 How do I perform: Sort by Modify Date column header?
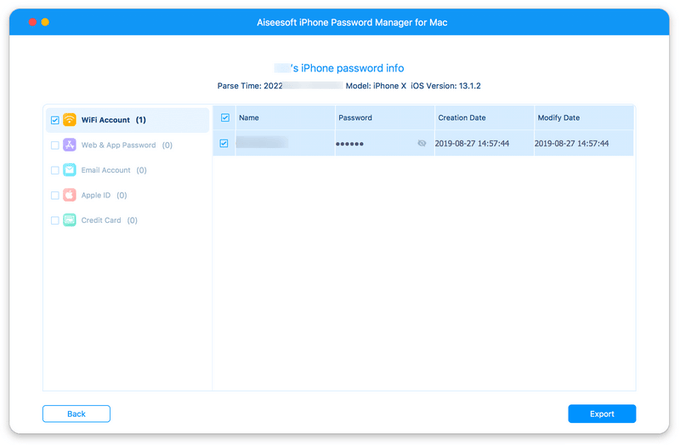point(559,118)
